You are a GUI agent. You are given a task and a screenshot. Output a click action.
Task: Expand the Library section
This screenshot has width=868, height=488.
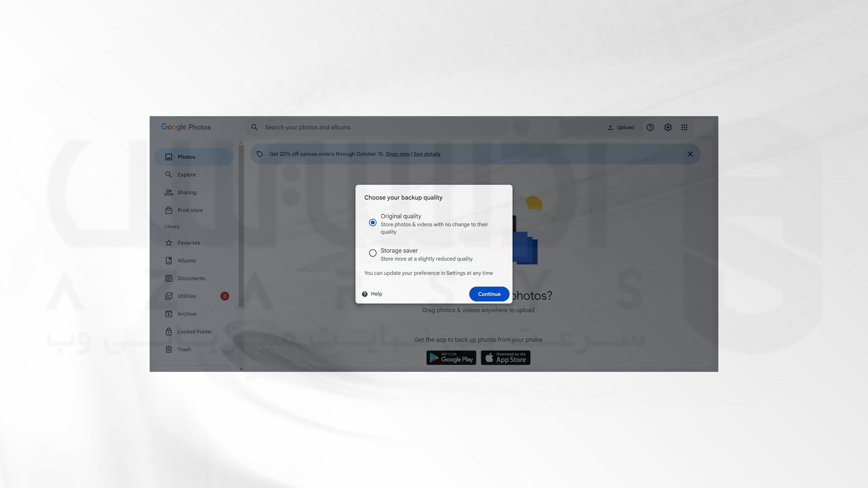click(x=241, y=369)
